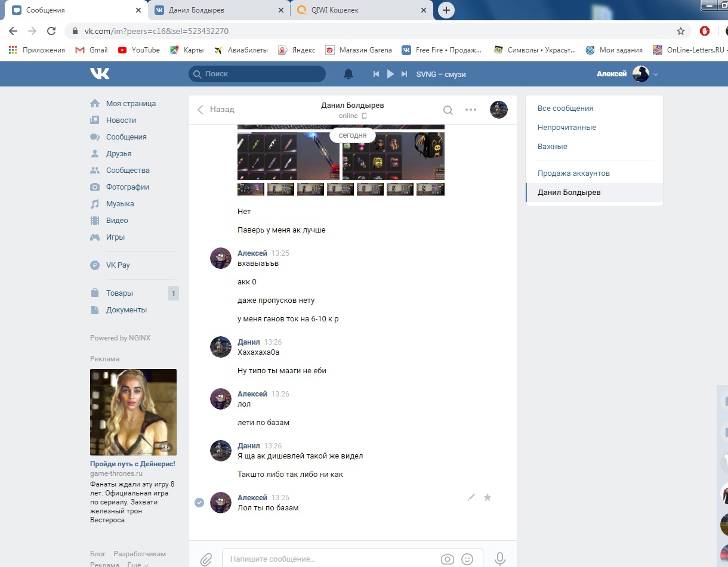Bookmark this page with the star icon
The height and width of the screenshot is (567, 728).
pos(681,31)
